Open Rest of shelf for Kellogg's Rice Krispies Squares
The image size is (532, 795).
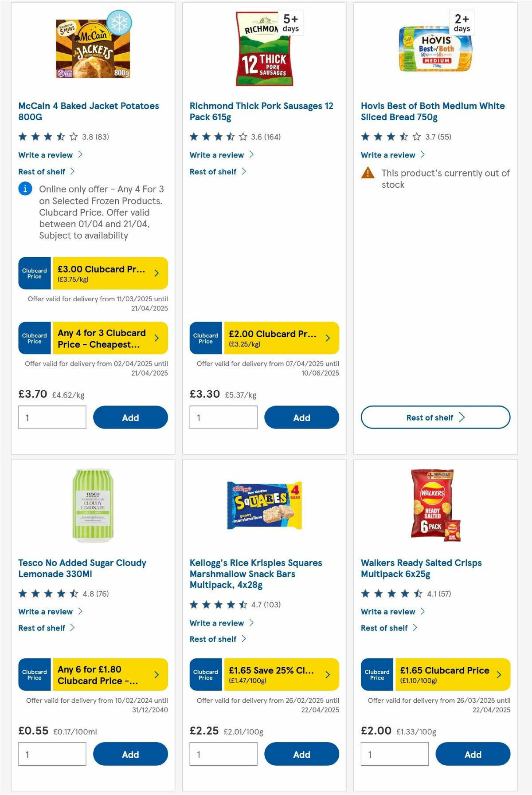coord(216,639)
